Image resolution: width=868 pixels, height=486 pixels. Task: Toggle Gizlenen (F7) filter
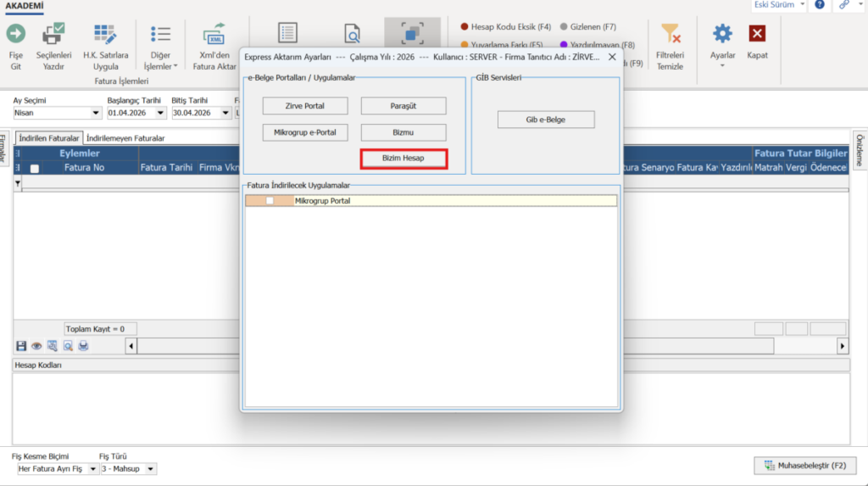[588, 26]
